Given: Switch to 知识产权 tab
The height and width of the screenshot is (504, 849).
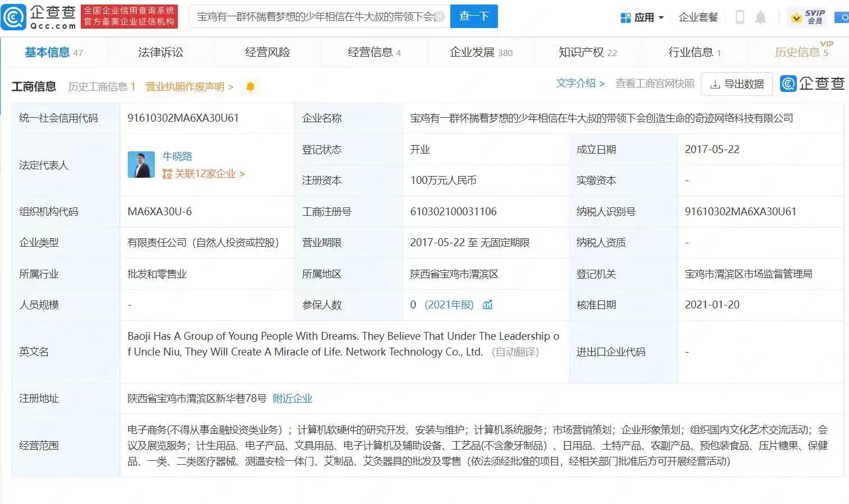Looking at the screenshot, I should click(588, 52).
